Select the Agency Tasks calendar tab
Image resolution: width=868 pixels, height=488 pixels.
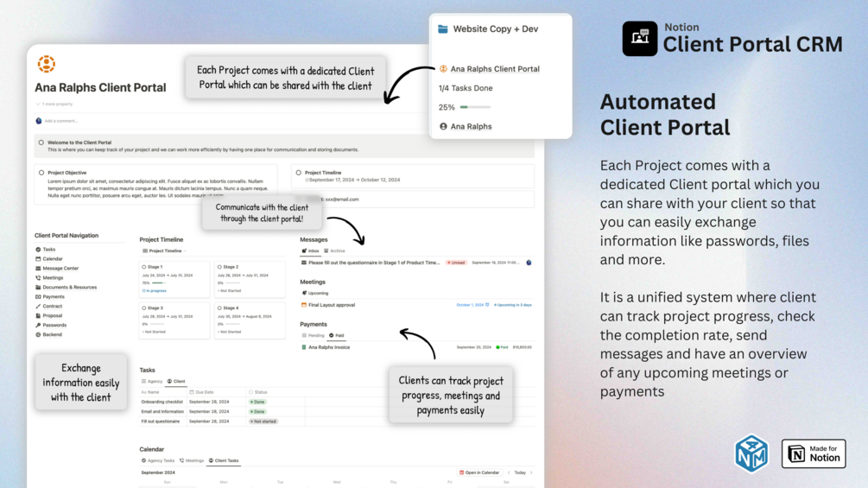pyautogui.click(x=158, y=460)
